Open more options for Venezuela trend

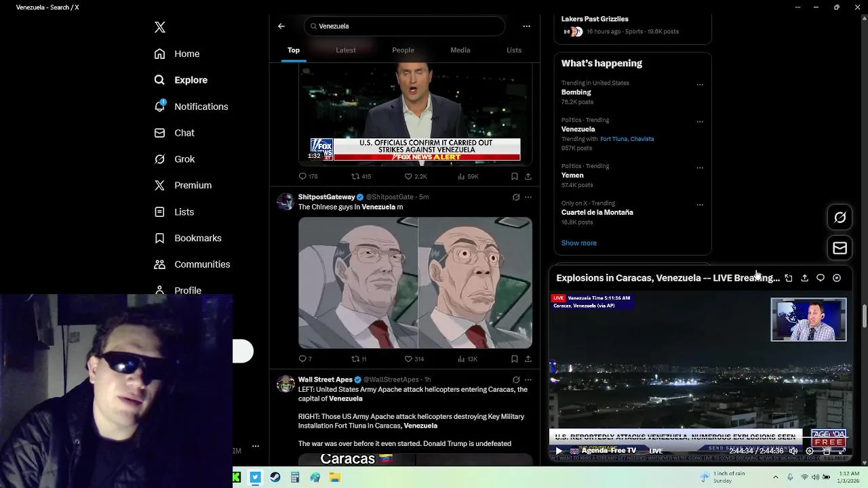pyautogui.click(x=700, y=122)
